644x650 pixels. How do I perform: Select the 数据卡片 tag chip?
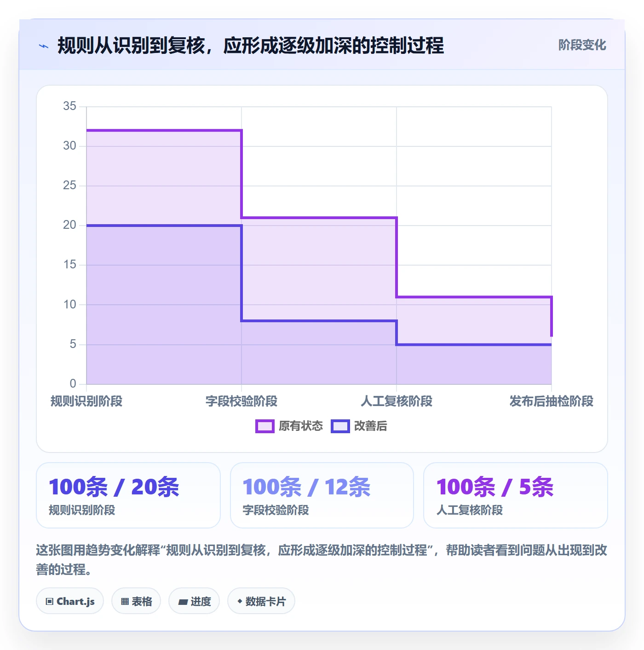tap(261, 601)
